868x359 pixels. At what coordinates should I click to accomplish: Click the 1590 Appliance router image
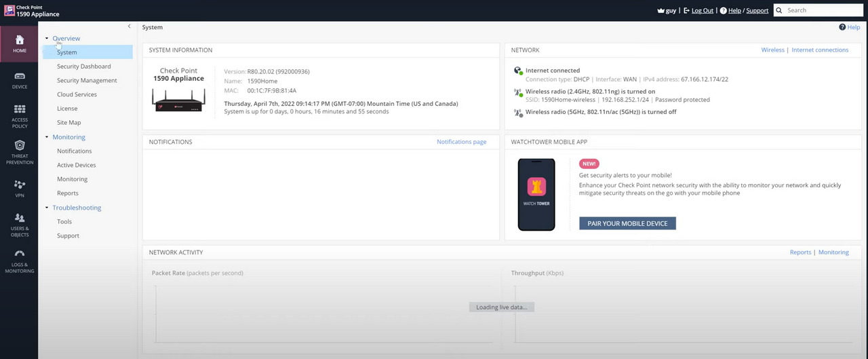click(178, 101)
